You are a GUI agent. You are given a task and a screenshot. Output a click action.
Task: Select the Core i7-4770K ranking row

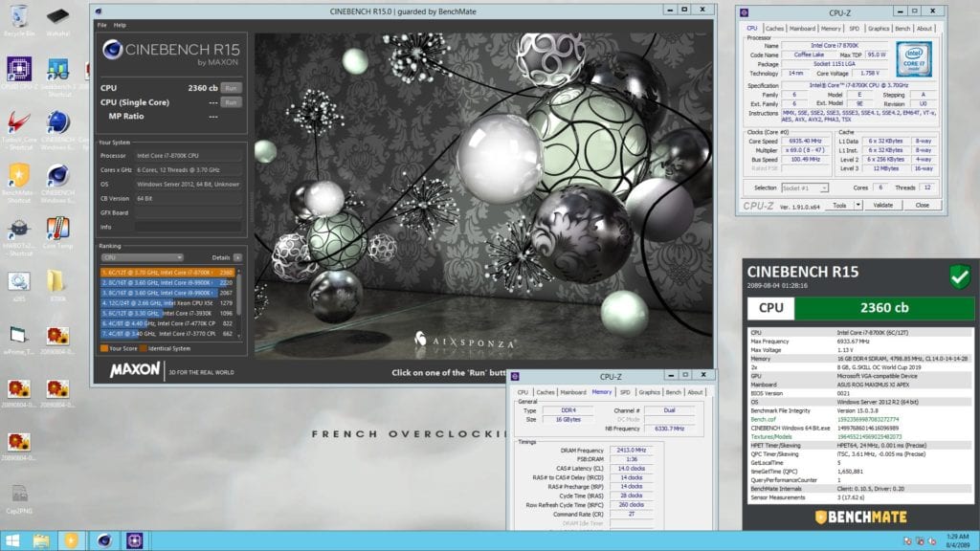(167, 323)
